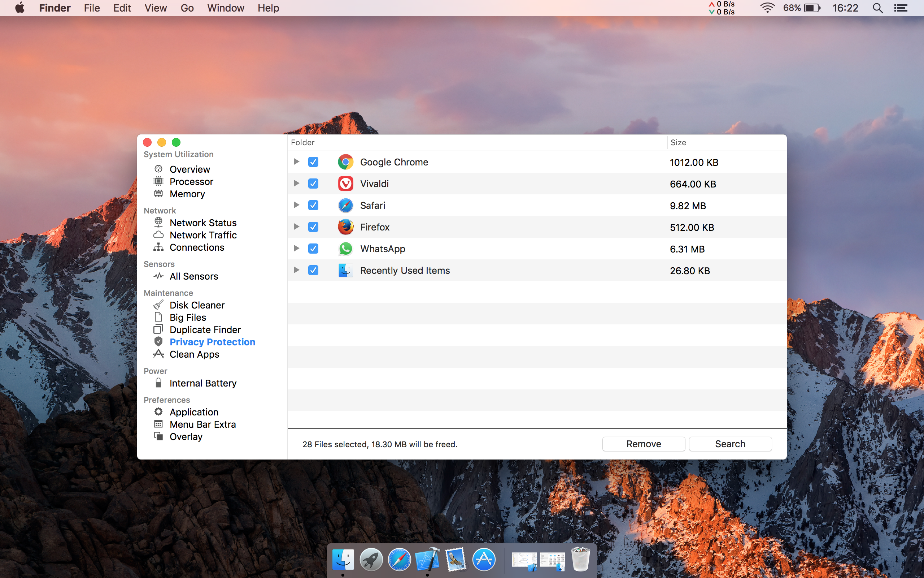Open the Edit menu
The height and width of the screenshot is (578, 924).
click(122, 8)
